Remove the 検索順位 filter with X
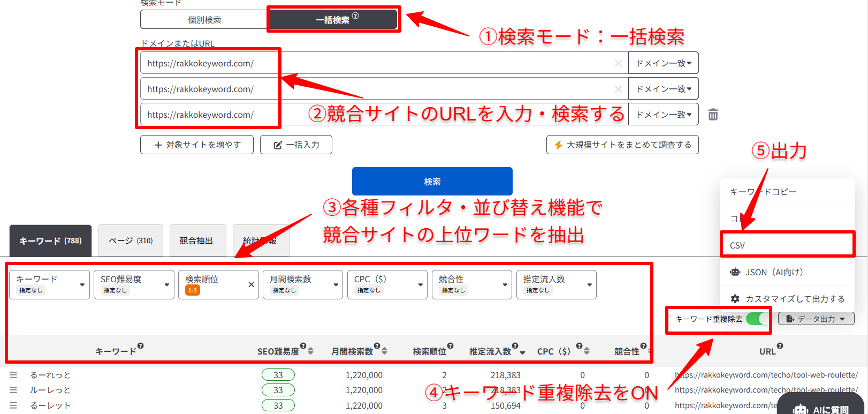This screenshot has width=868, height=414. point(251,284)
